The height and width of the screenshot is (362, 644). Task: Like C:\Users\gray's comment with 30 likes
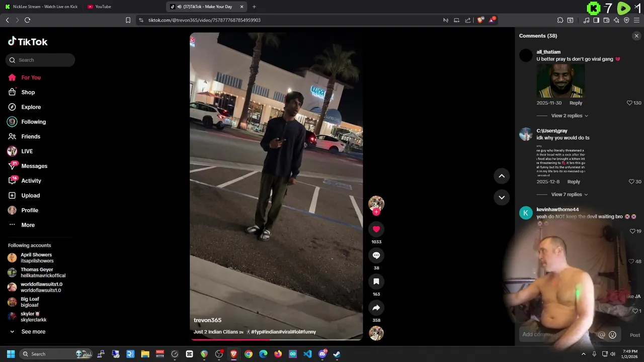click(631, 182)
